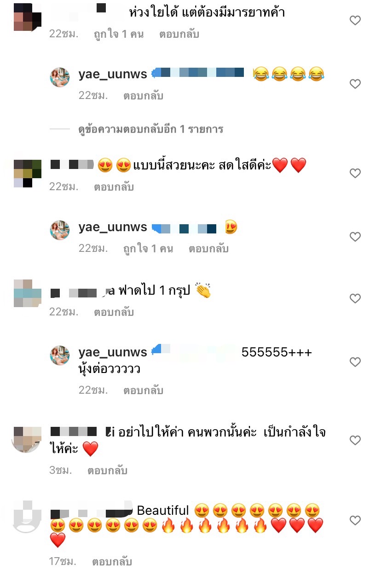Reply to the Beautiful comment
381x588 pixels.
point(112,562)
